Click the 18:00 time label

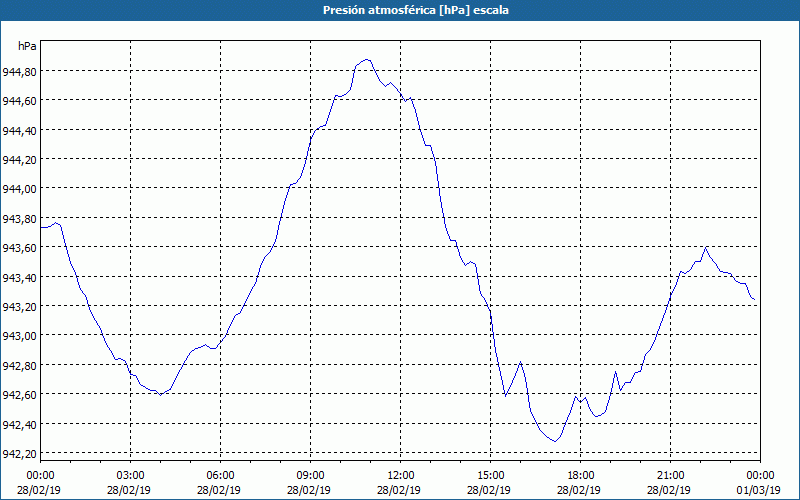[x=581, y=476]
